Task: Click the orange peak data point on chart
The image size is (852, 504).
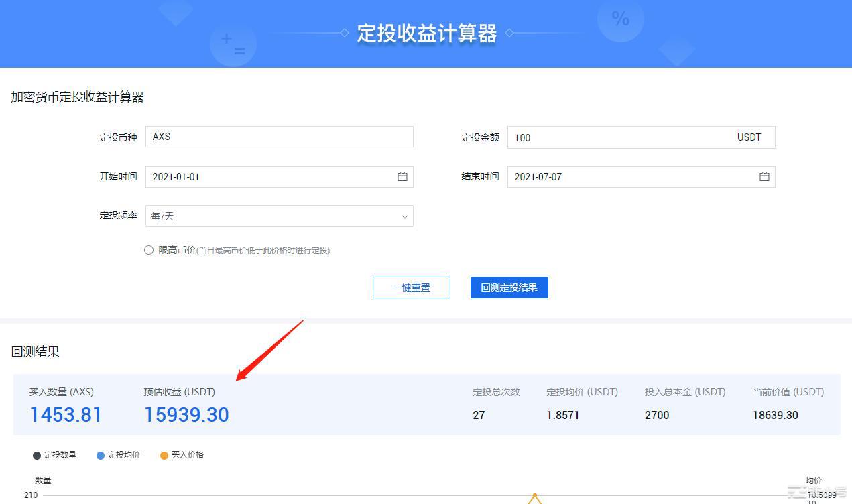Action: [534, 495]
